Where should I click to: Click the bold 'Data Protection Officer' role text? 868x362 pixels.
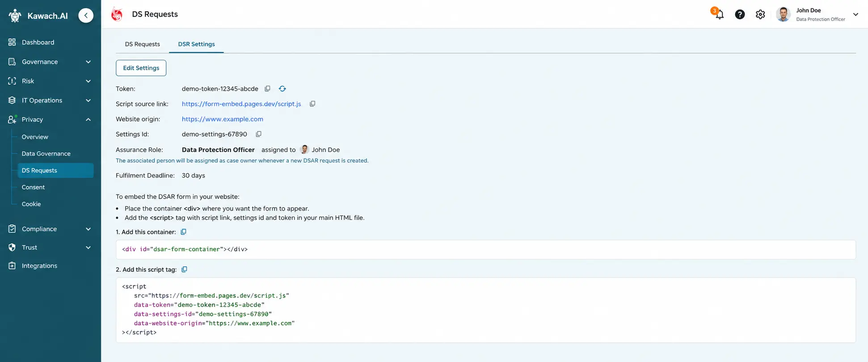coord(218,150)
